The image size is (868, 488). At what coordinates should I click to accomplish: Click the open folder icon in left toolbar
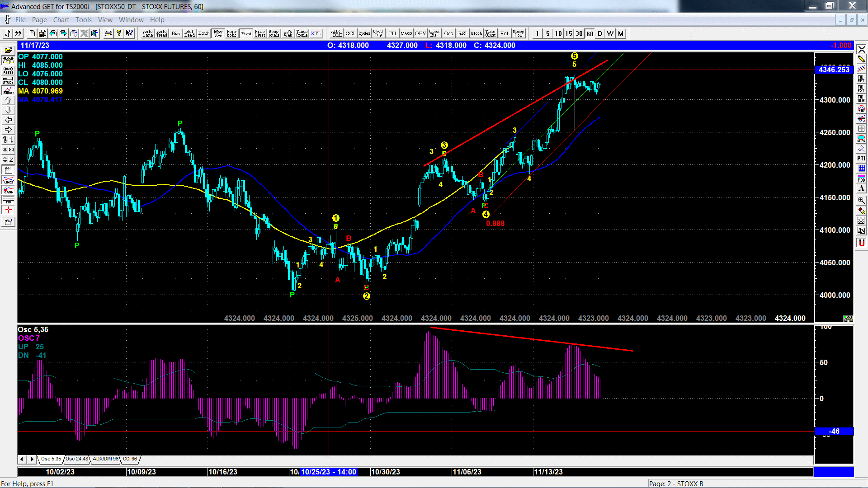click(x=8, y=51)
